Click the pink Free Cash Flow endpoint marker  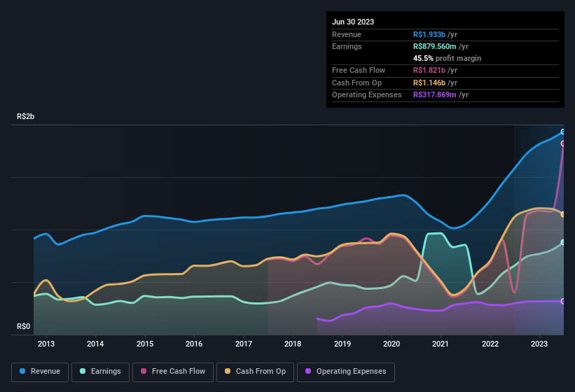pos(563,143)
